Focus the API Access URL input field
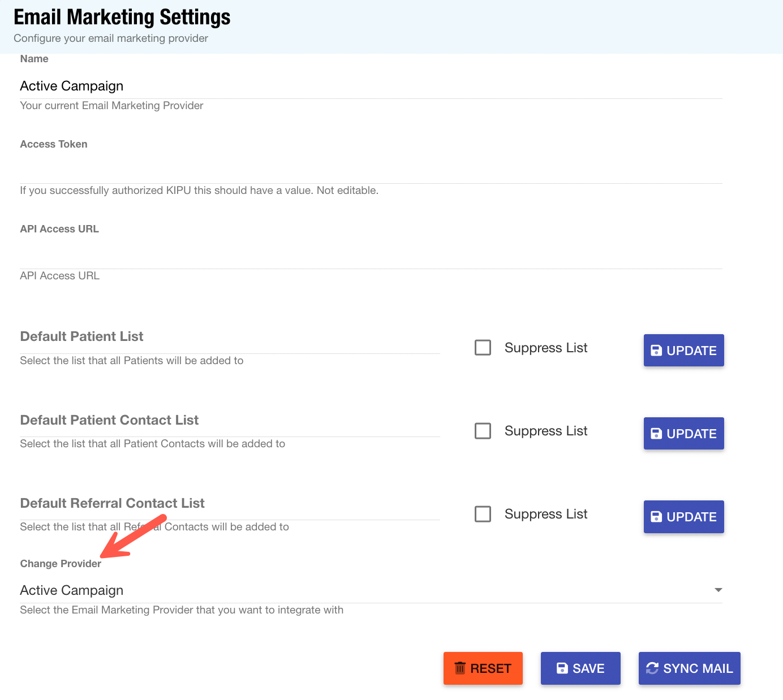This screenshot has height=700, width=783. [371, 256]
